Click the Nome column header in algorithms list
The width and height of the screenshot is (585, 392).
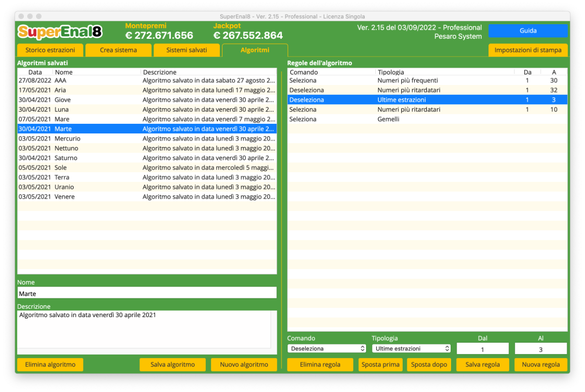97,72
